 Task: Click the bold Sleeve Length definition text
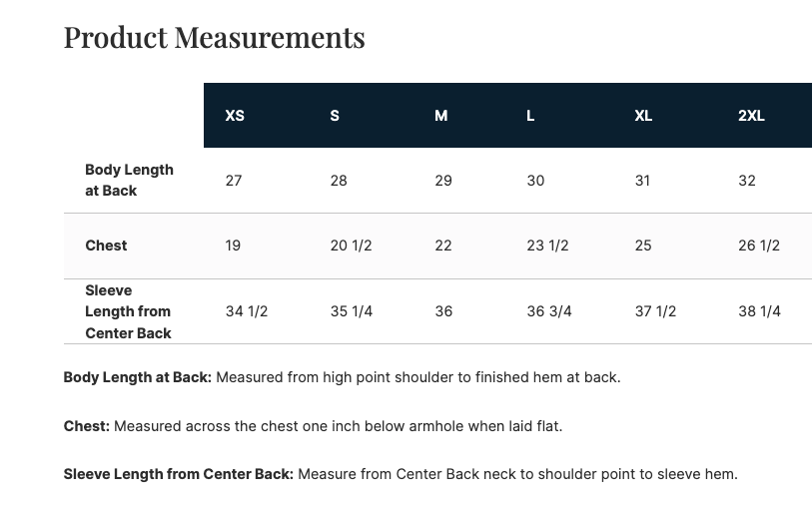(178, 474)
